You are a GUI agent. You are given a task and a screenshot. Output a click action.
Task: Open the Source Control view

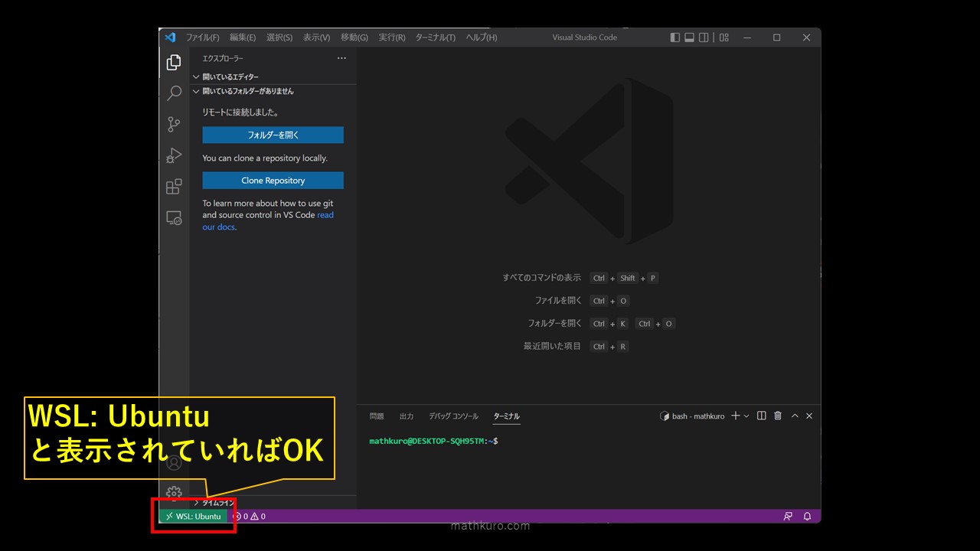[x=174, y=125]
